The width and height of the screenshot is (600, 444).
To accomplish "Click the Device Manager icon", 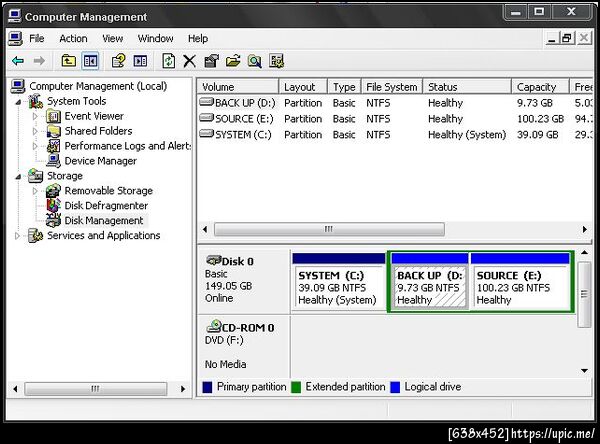I will (53, 161).
